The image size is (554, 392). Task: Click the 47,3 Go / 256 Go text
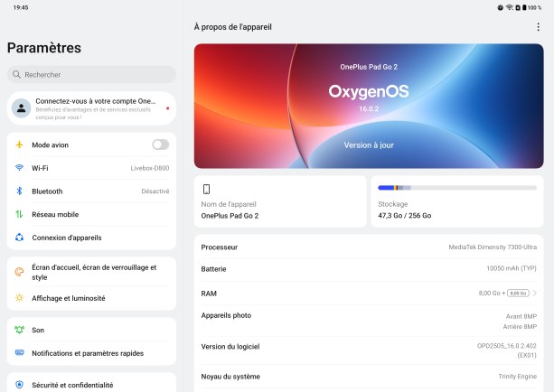405,216
